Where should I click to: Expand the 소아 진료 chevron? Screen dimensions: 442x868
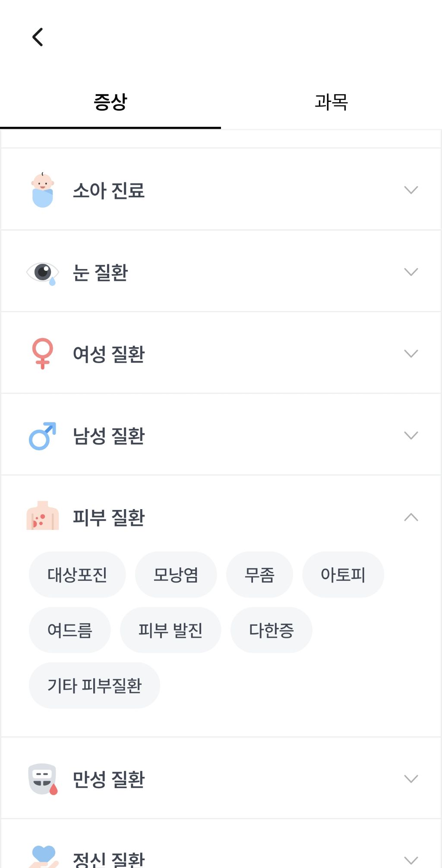pyautogui.click(x=411, y=190)
